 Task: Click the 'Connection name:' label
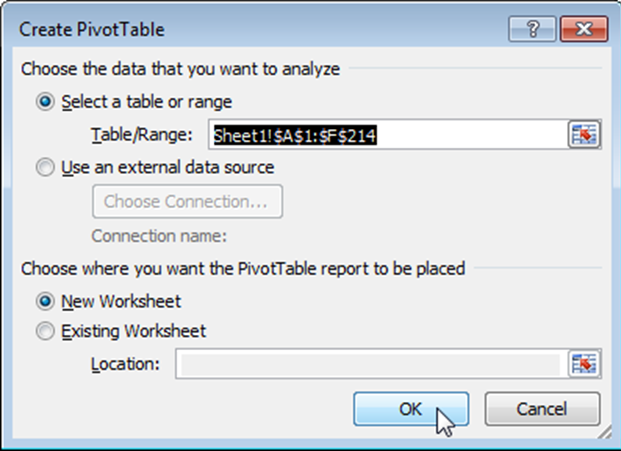pos(159,236)
